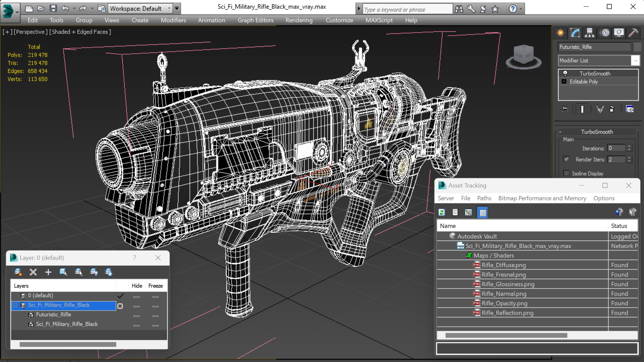Collapse the TurboSmooth rollout

[560, 132]
